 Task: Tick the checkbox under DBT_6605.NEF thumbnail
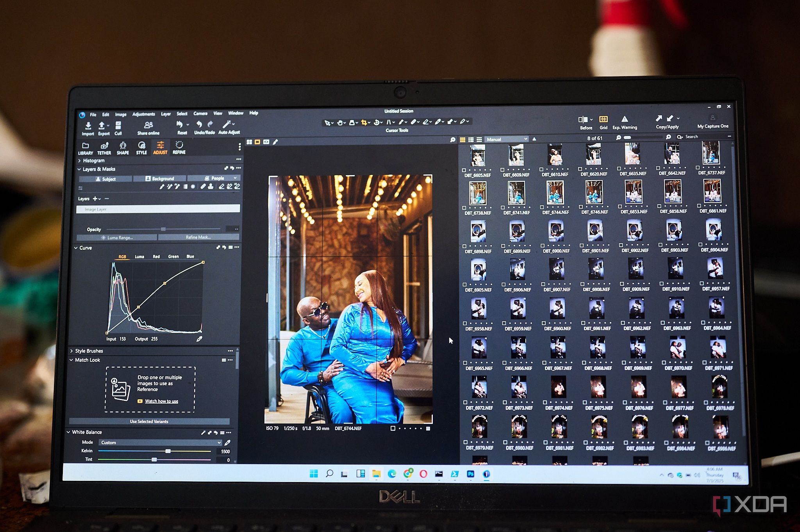coord(464,170)
